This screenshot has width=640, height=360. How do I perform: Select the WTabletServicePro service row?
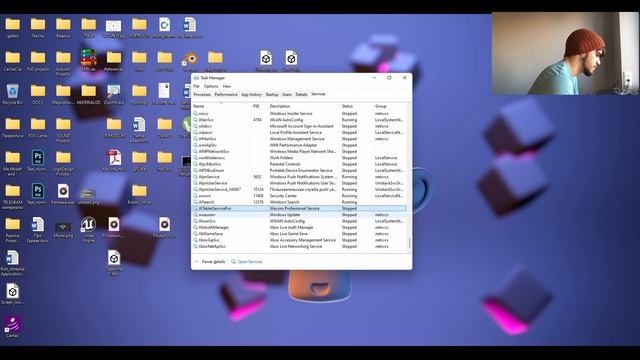click(300, 209)
